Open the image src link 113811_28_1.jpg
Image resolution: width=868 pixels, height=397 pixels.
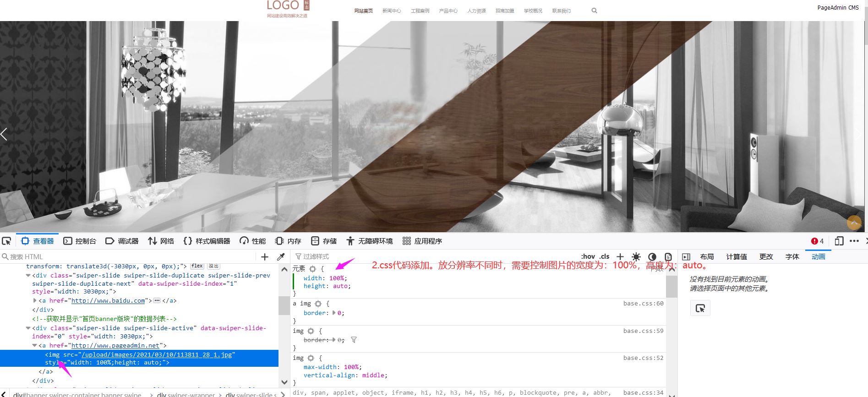tap(157, 354)
